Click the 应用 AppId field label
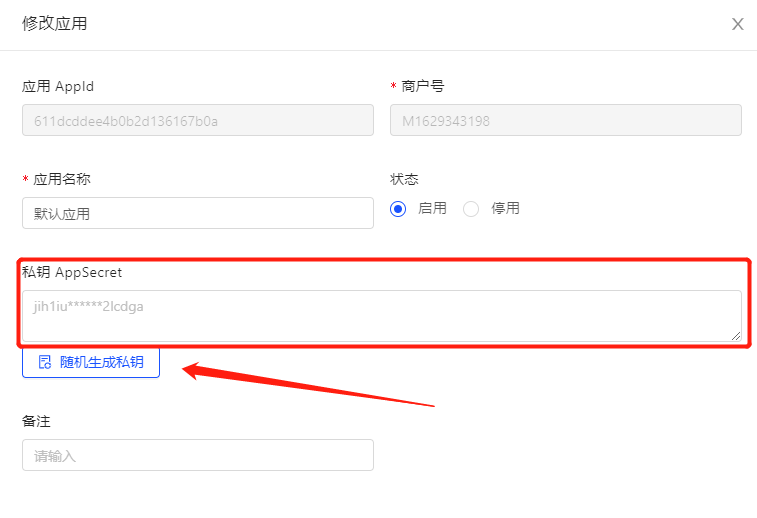The image size is (757, 518). 58,87
